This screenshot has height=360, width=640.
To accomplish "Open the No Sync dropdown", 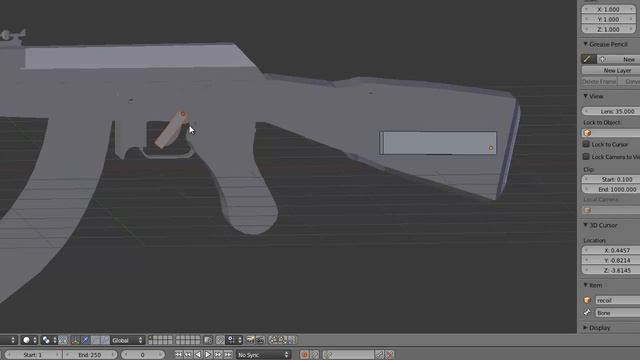I will (x=263, y=355).
